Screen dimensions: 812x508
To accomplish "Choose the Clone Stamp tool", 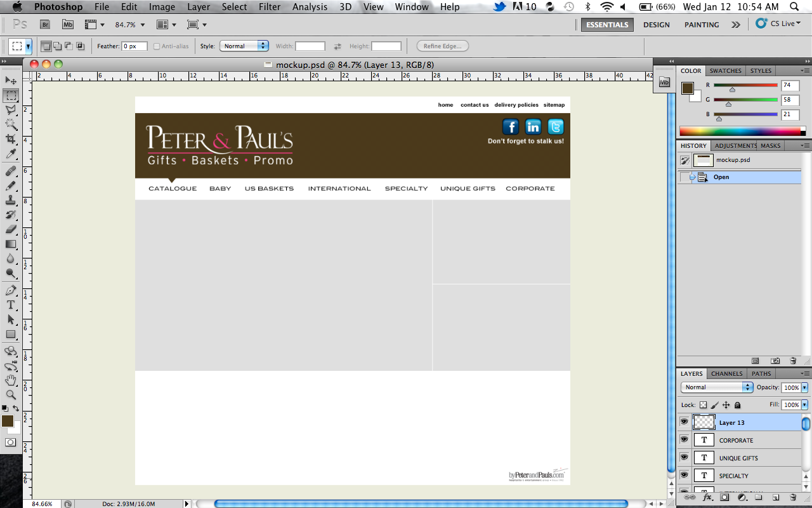I will pyautogui.click(x=11, y=200).
